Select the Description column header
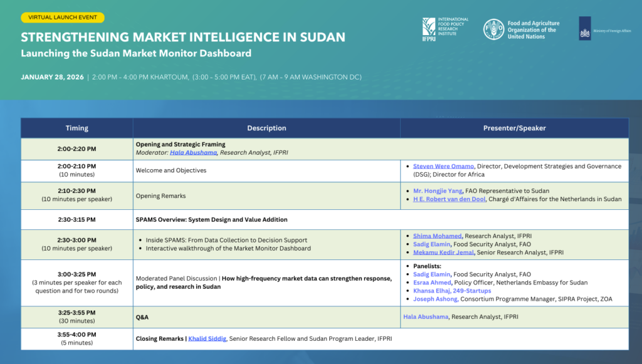 [x=266, y=128]
